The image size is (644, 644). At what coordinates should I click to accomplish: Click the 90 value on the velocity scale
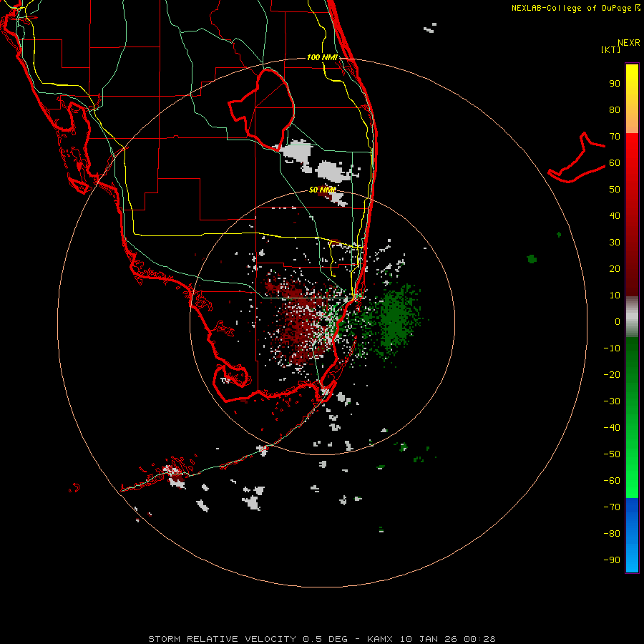pos(615,84)
